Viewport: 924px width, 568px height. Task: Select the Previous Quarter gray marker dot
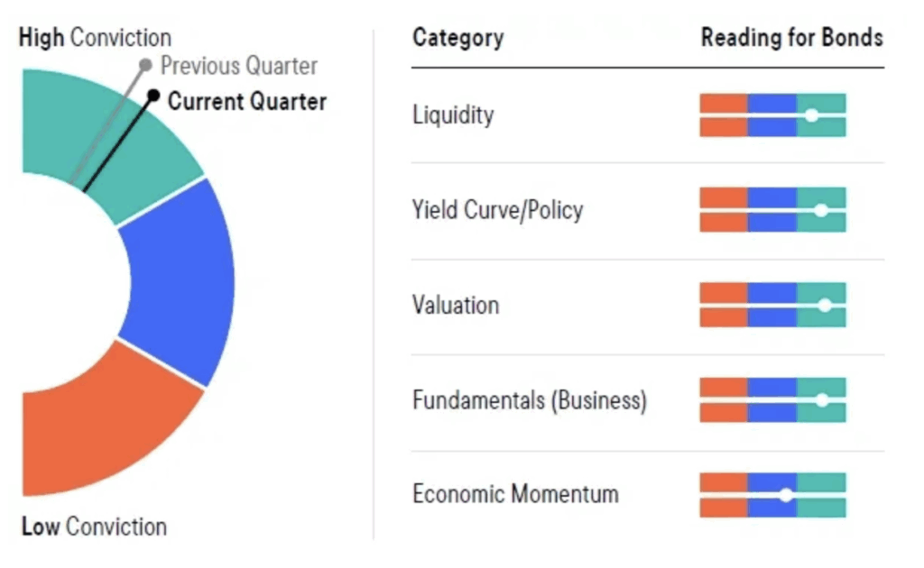pyautogui.click(x=145, y=65)
